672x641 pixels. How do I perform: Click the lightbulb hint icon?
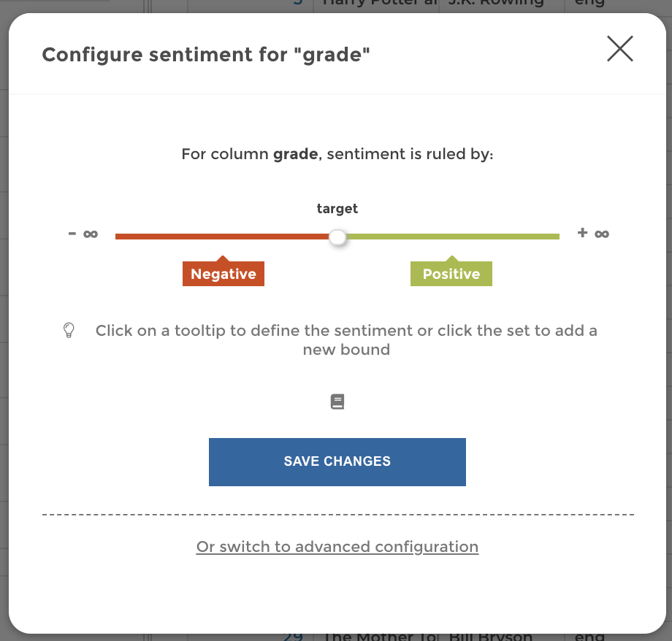(x=69, y=330)
